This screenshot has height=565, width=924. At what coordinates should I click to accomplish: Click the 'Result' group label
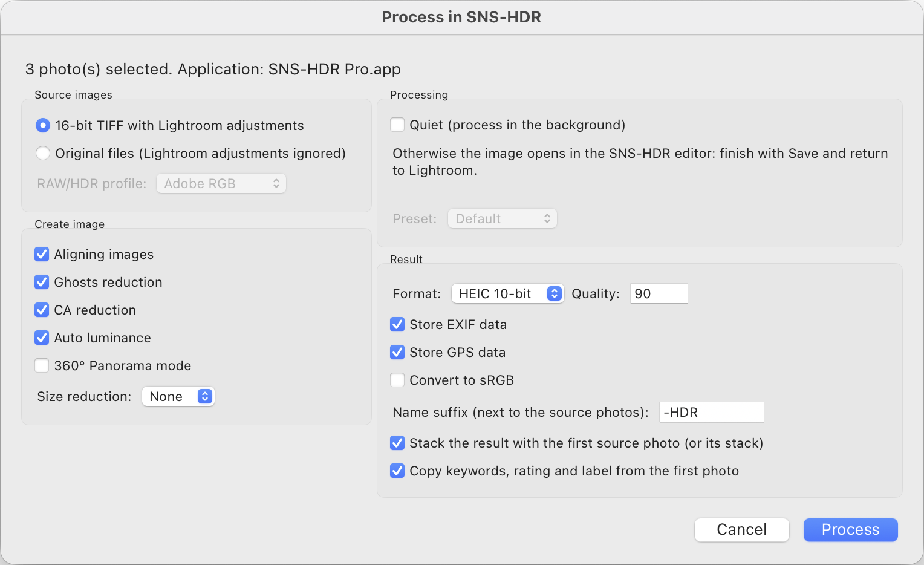pyautogui.click(x=406, y=260)
